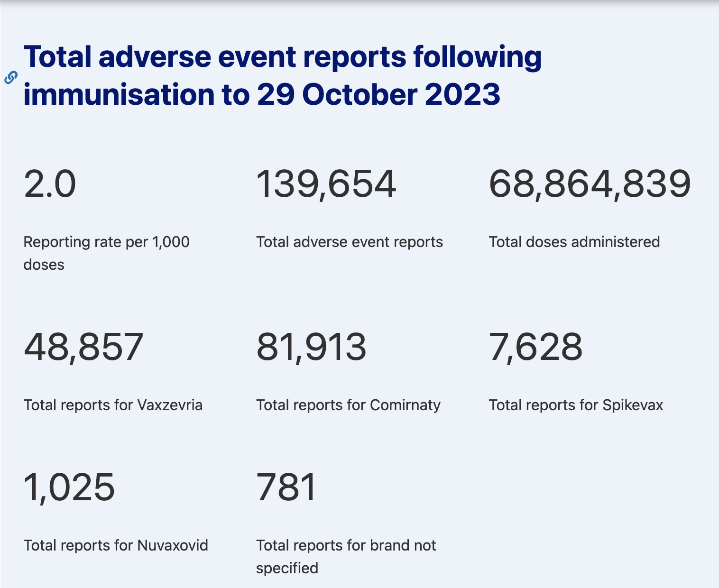Click the 7,628 statistic number
This screenshot has height=588, width=719.
click(x=535, y=347)
